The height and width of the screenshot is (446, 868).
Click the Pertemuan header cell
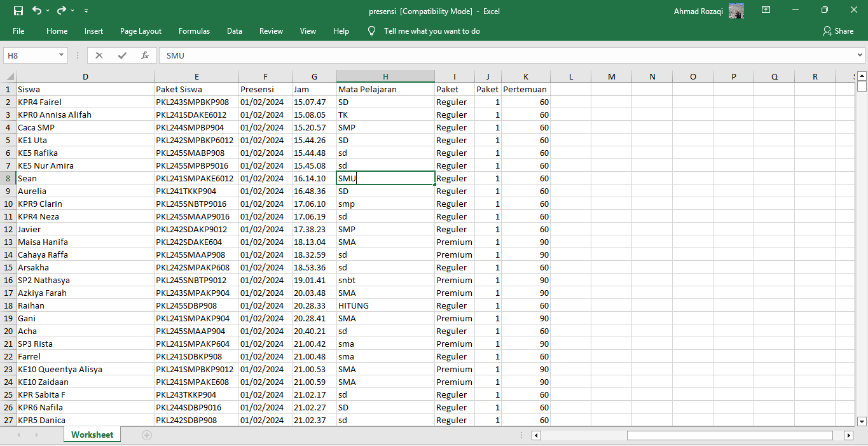click(x=526, y=89)
